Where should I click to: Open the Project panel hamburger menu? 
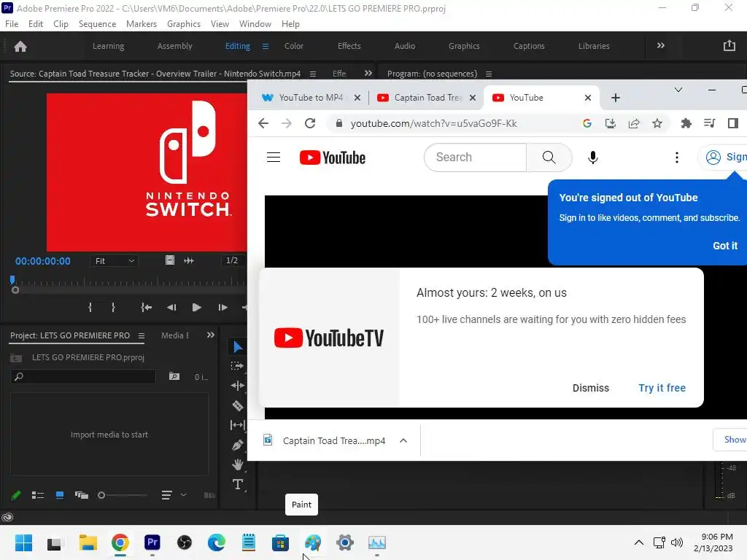click(x=141, y=335)
